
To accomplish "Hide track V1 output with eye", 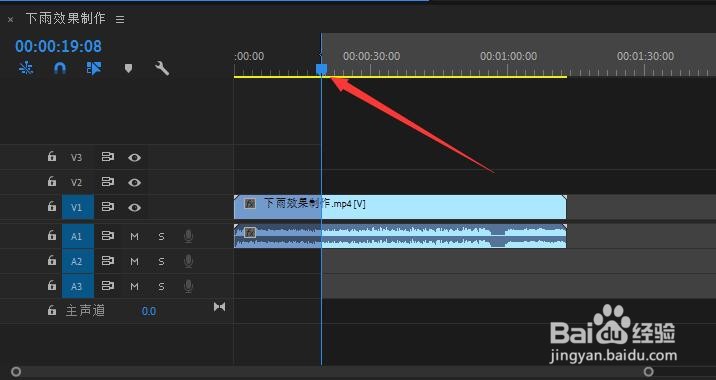I will pyautogui.click(x=134, y=207).
